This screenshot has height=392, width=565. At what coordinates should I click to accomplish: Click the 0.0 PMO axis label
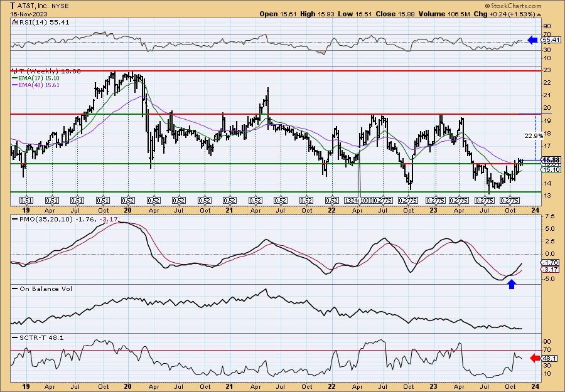click(549, 253)
